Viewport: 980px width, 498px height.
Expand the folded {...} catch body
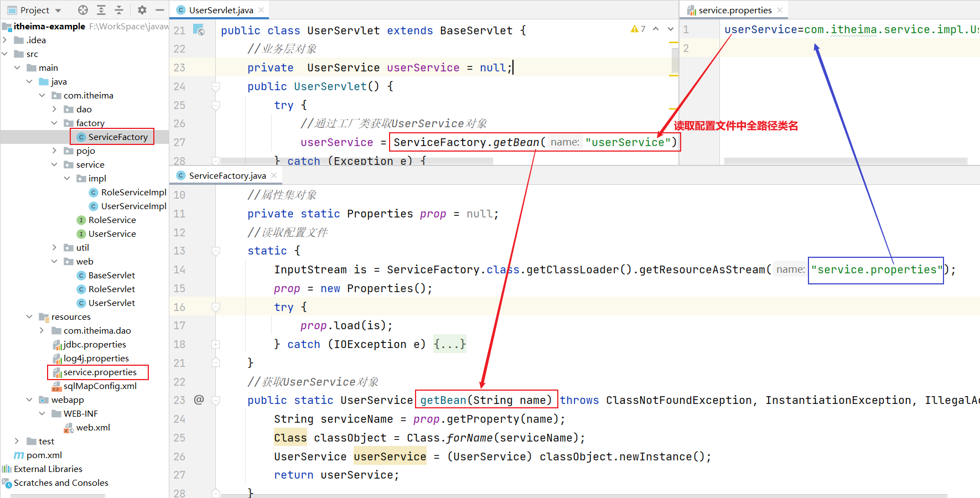pyautogui.click(x=450, y=344)
